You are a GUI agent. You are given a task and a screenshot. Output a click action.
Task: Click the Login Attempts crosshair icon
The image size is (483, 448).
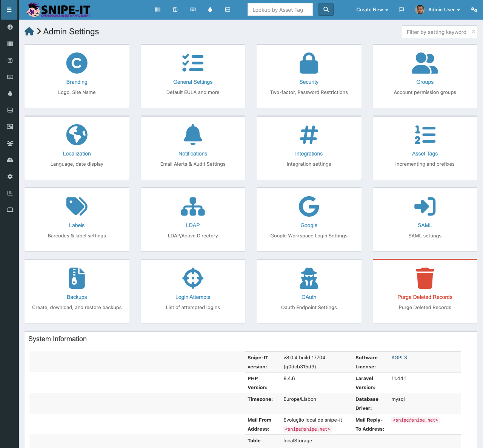(x=193, y=278)
